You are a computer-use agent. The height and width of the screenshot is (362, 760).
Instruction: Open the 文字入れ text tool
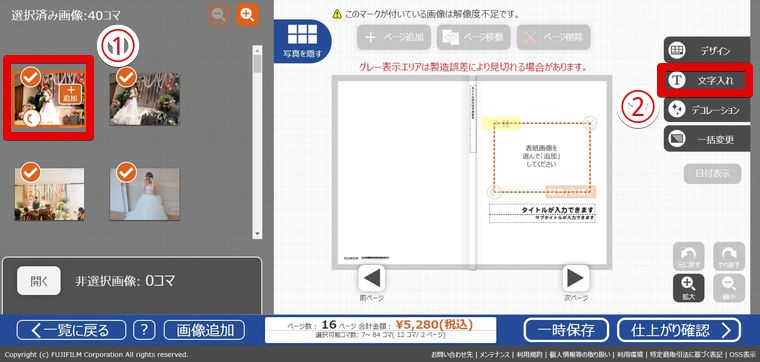706,80
